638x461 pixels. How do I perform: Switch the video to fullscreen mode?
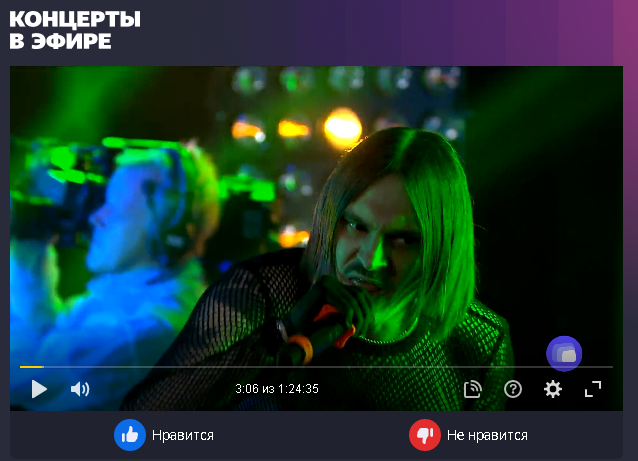click(593, 389)
